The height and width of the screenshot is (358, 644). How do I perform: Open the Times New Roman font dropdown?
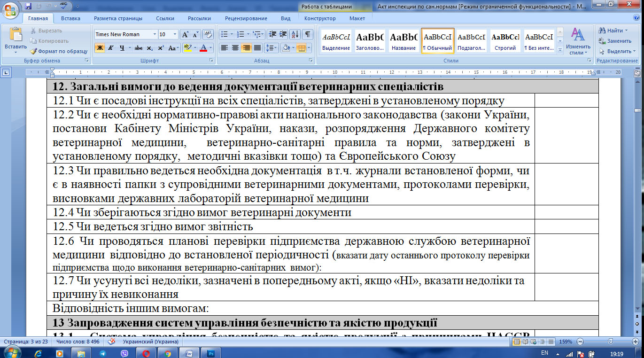(155, 34)
